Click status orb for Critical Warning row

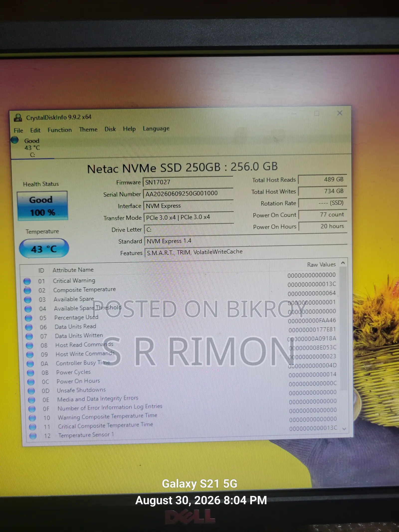click(27, 281)
